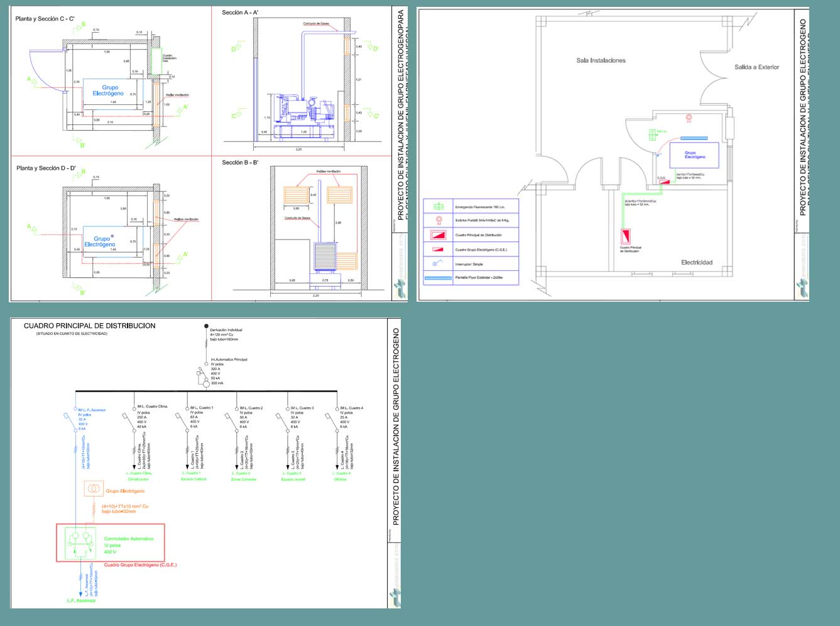The height and width of the screenshot is (626, 840).
Task: Click the 'CUADRO PRINCIPAL DE DISTRIBUCION' heading
Action: (x=89, y=326)
